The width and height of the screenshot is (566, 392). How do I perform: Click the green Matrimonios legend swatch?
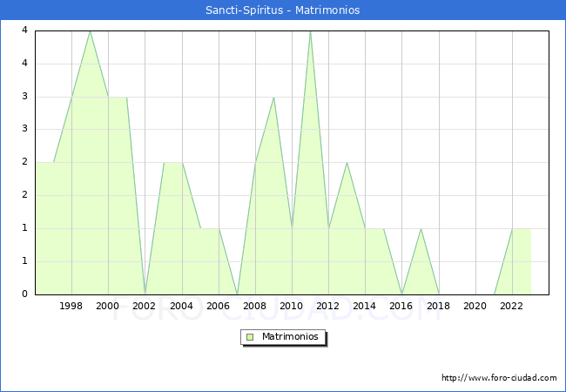pos(250,337)
